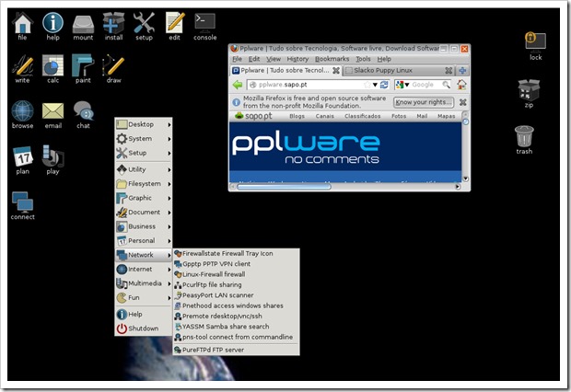The image size is (571, 392).
Task: Open the help desktop icon
Action: (52, 26)
